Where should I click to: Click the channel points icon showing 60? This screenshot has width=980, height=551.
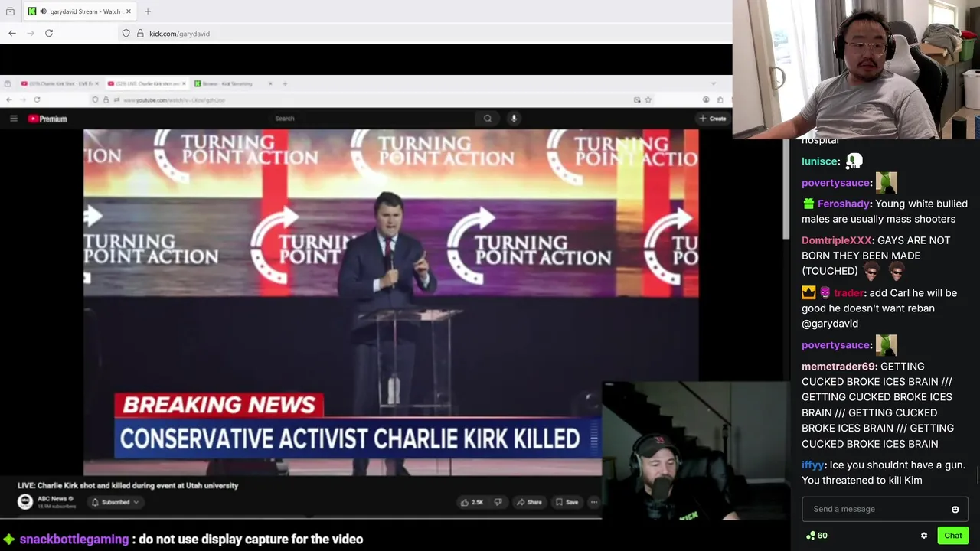(811, 536)
